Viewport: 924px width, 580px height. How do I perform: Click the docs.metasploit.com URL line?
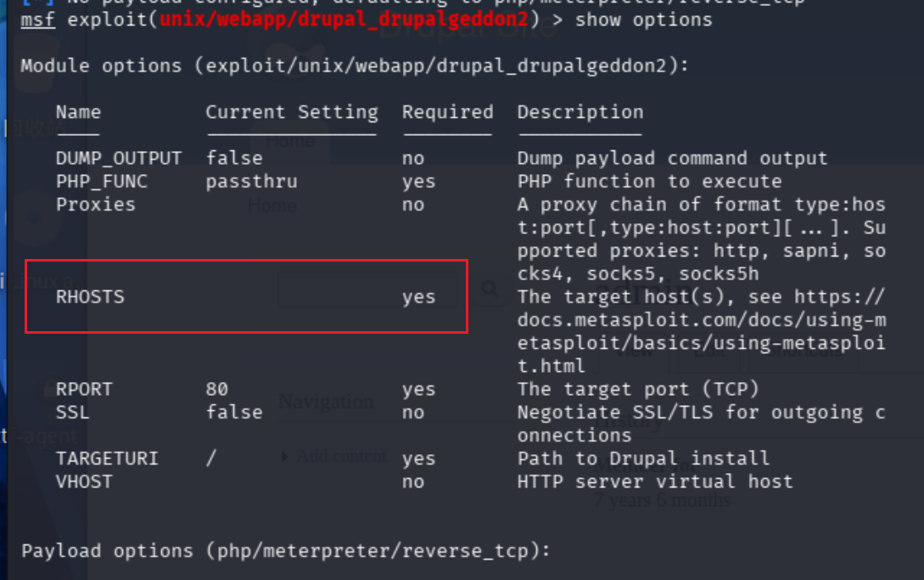pos(701,320)
